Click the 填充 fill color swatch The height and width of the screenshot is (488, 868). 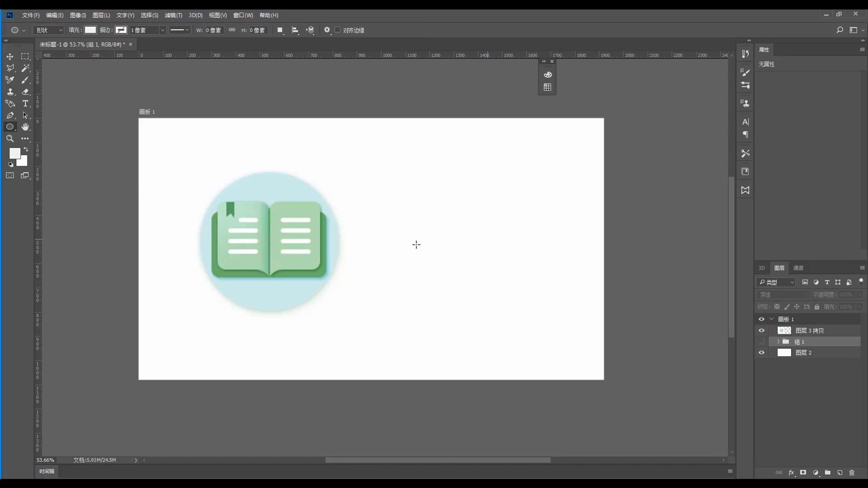[x=90, y=30]
